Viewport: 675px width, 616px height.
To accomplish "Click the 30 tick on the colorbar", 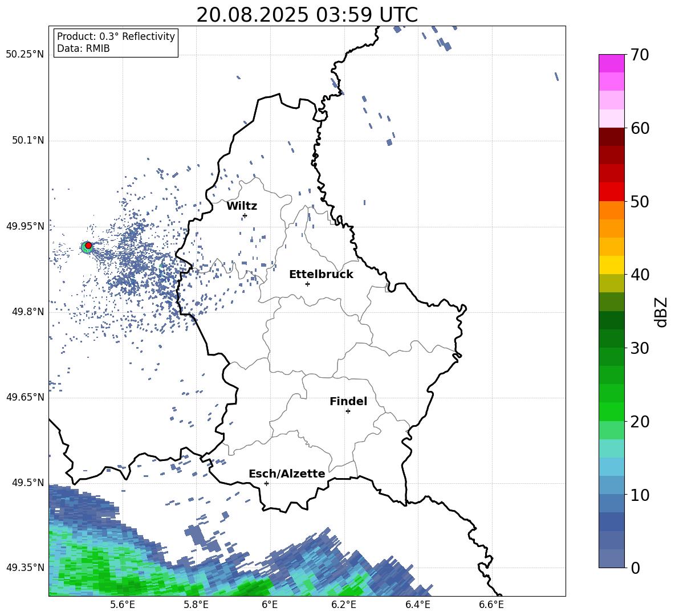I will [x=640, y=348].
